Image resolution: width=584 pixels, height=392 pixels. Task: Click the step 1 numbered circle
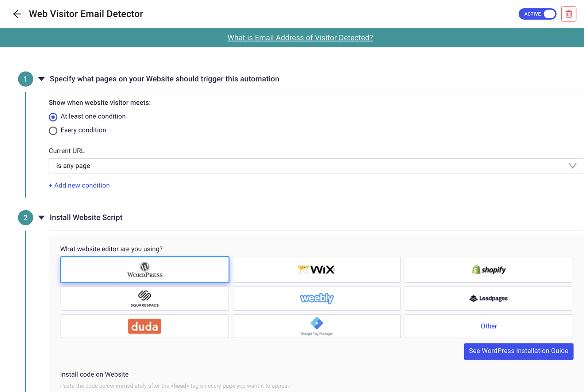tap(26, 79)
